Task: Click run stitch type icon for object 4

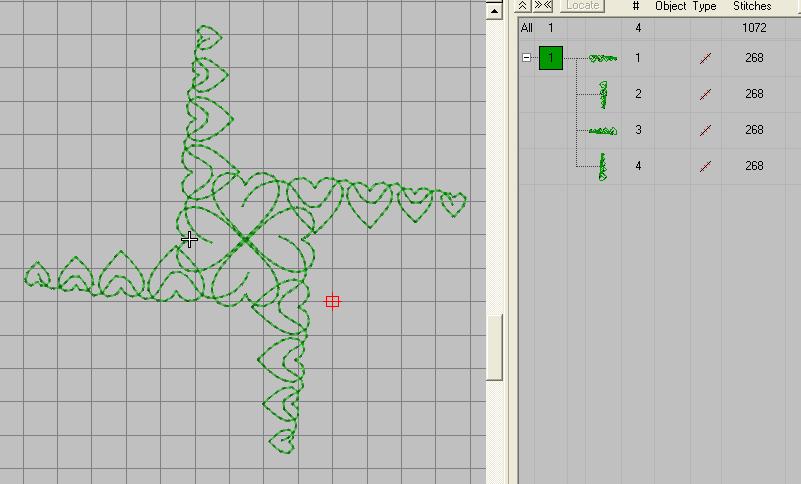Action: coord(705,166)
